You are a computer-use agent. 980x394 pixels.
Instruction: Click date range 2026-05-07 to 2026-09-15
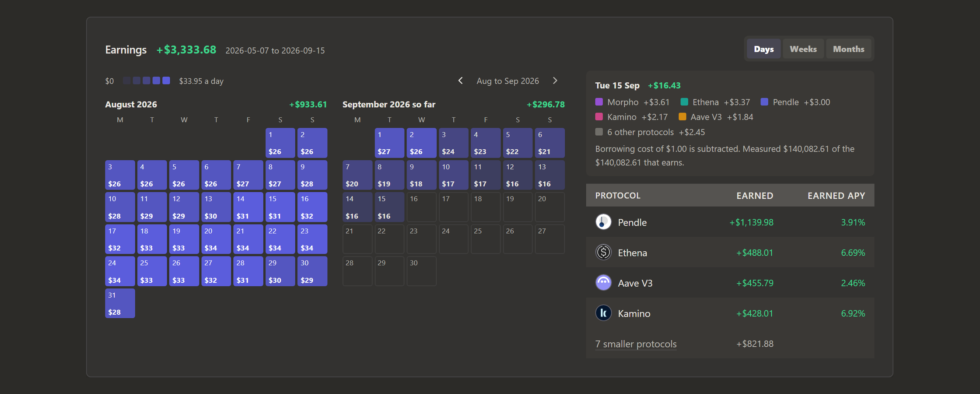tap(275, 50)
